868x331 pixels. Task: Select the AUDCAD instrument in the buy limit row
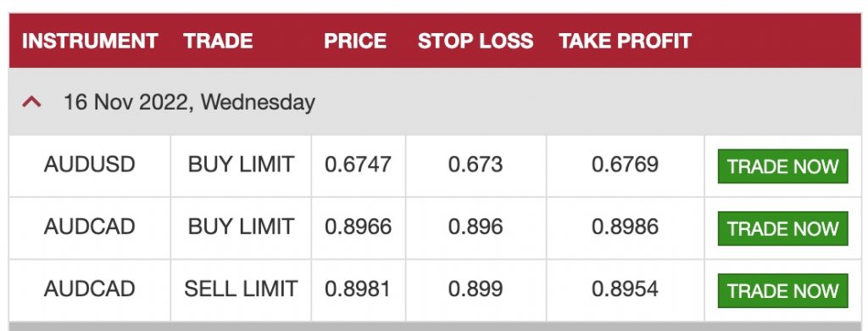click(x=90, y=227)
